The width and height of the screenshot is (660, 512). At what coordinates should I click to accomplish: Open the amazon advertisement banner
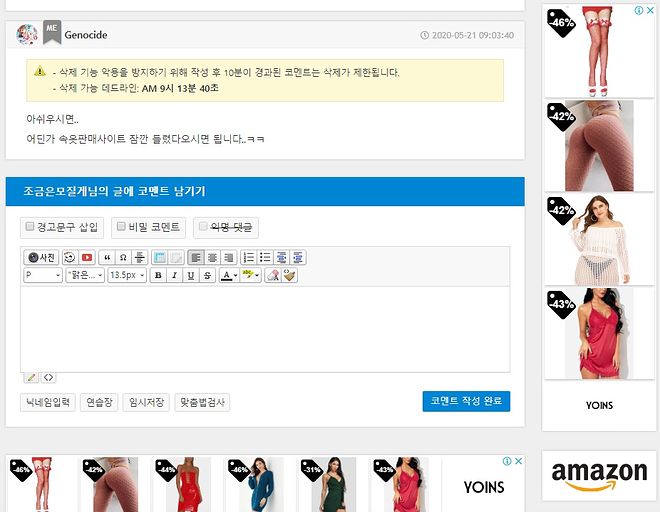(x=599, y=475)
